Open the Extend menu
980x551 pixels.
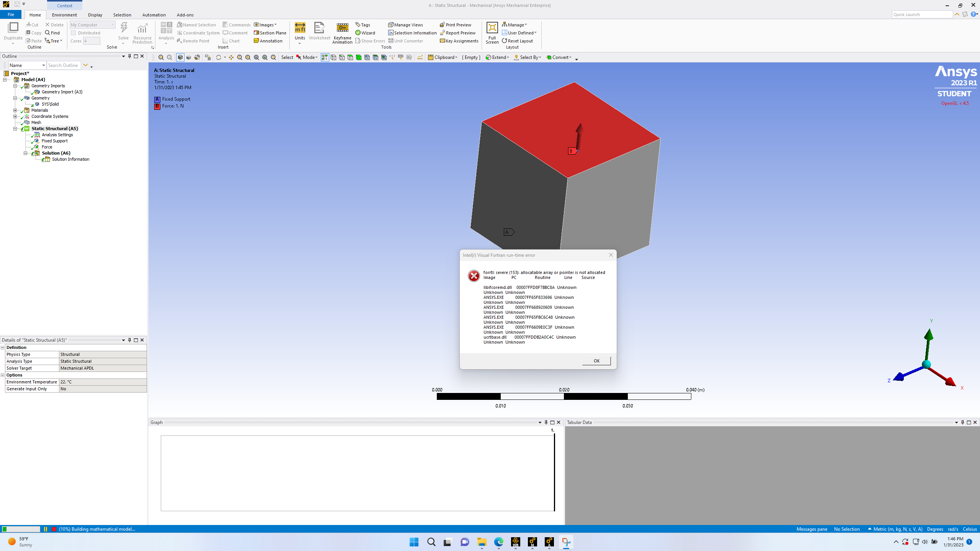point(497,57)
